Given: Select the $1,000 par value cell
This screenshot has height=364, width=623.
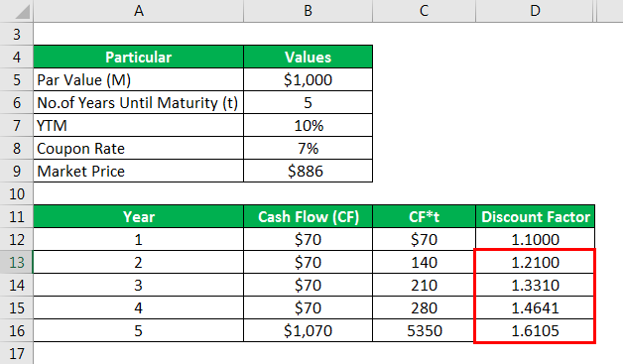Looking at the screenshot, I should pyautogui.click(x=308, y=80).
